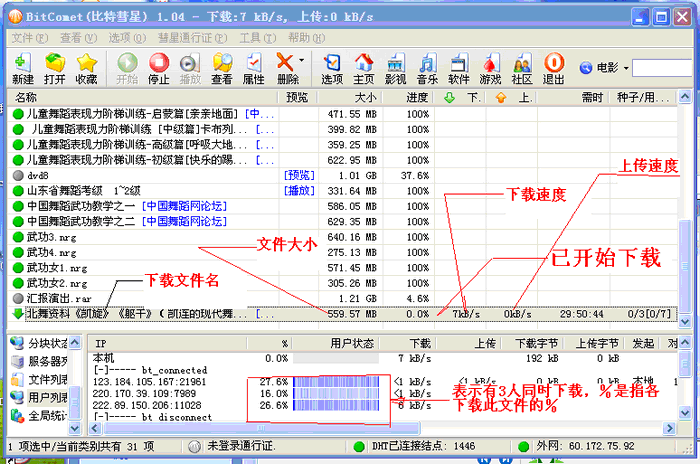700x464 pixels.
Task: Open 影视 (Movies) toolbar icon
Action: point(396,68)
